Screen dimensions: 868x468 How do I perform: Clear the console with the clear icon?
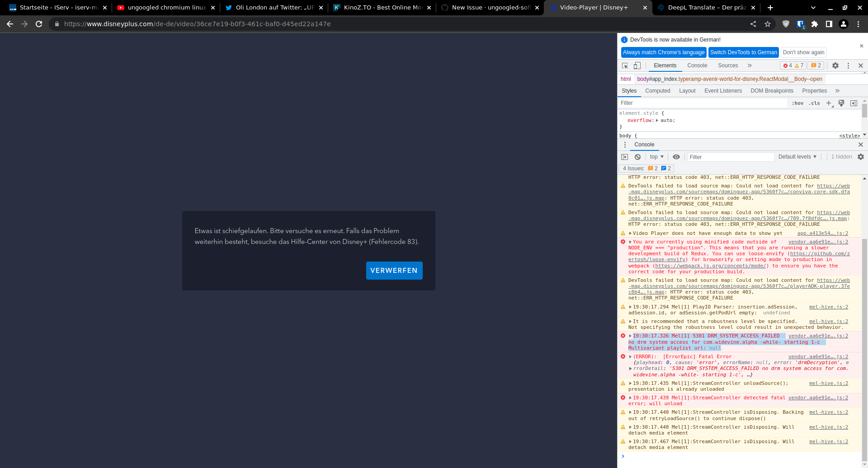coord(637,157)
